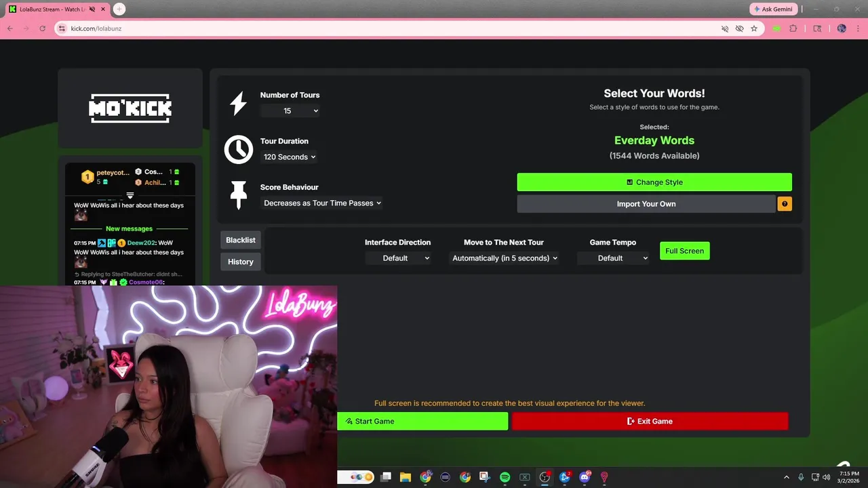The image size is (868, 488).
Task: Click the (1544 Words Available) text
Action: tap(654, 156)
